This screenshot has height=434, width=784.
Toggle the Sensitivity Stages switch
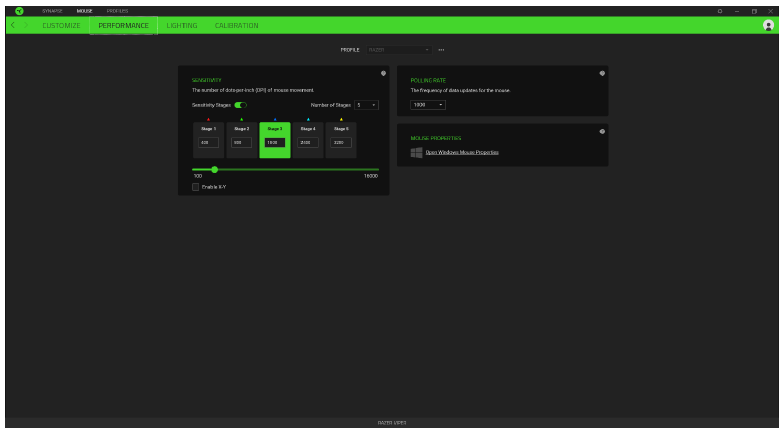click(x=240, y=105)
